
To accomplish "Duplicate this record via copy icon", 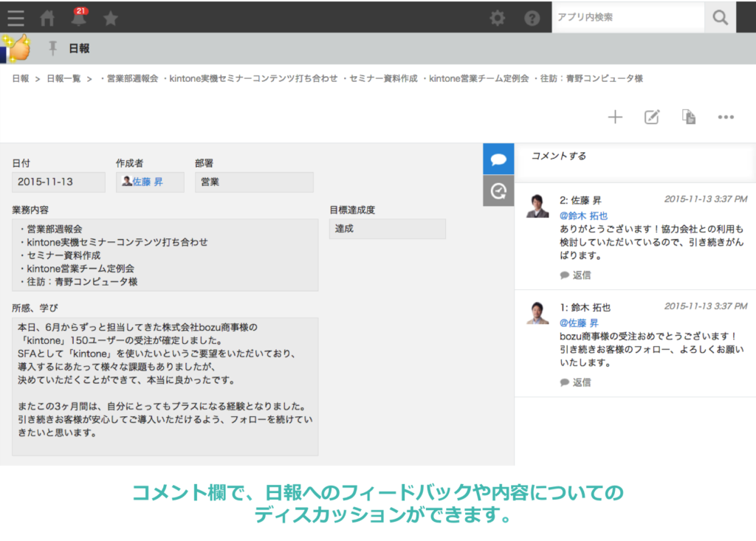I will click(689, 117).
